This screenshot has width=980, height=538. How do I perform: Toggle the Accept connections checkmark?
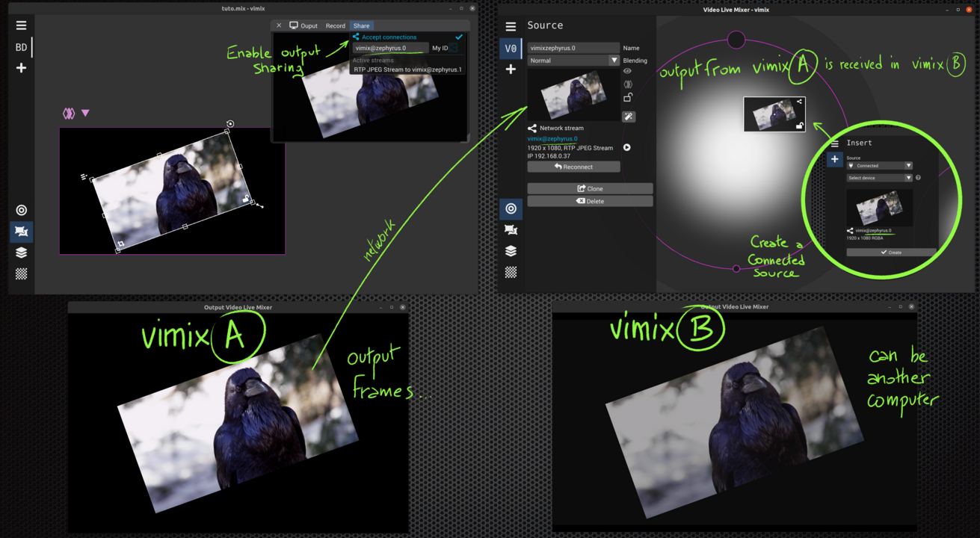click(459, 37)
